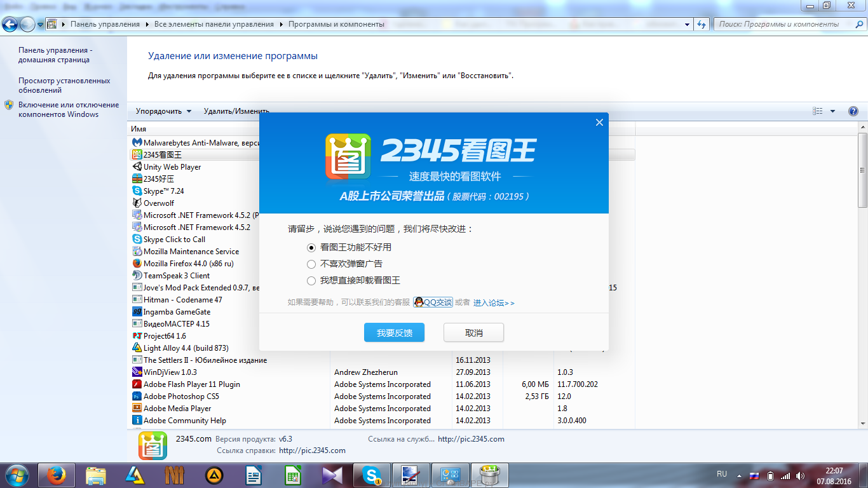
Task: Close the 2345看图王 uninstall dialog
Action: click(x=599, y=123)
